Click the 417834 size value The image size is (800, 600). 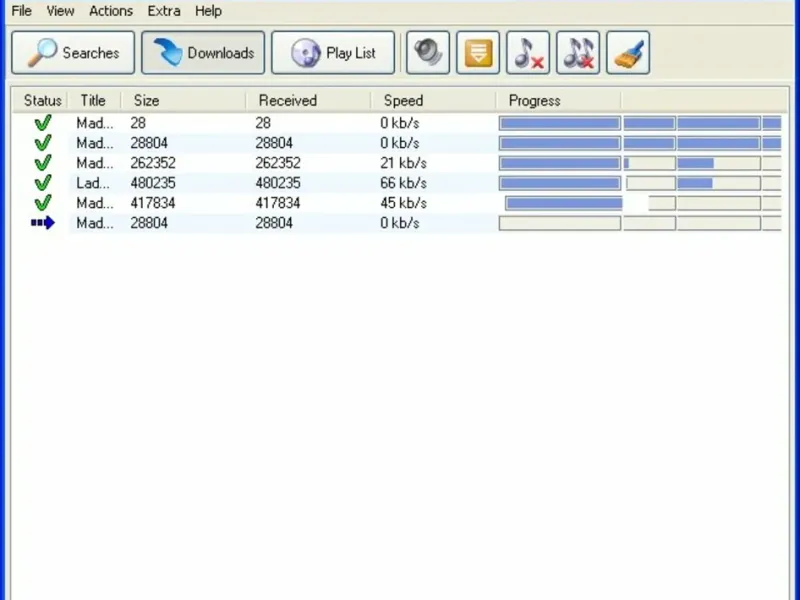click(x=153, y=203)
